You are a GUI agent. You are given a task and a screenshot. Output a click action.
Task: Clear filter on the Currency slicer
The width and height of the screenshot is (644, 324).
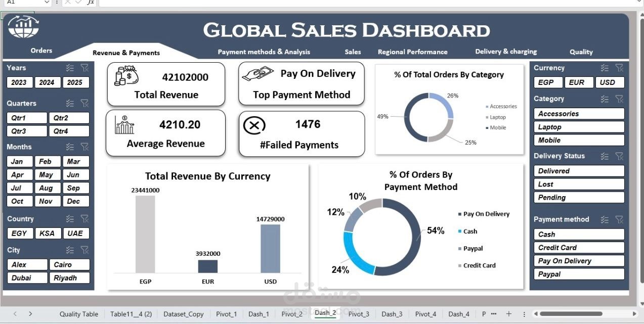(x=619, y=68)
